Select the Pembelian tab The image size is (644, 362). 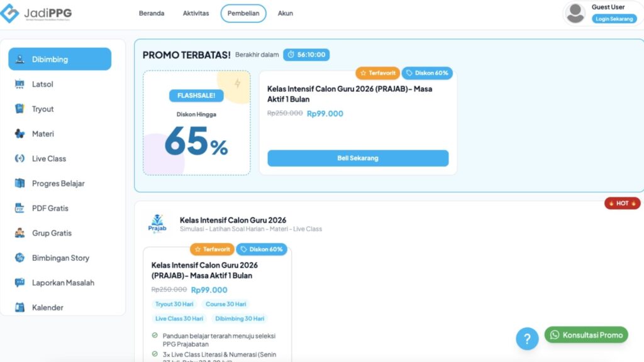(x=243, y=13)
